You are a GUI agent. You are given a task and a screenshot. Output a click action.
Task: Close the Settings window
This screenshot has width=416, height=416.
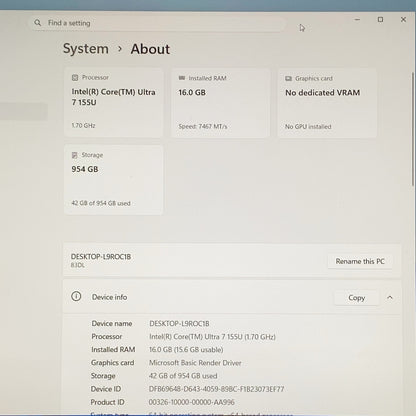[403, 20]
